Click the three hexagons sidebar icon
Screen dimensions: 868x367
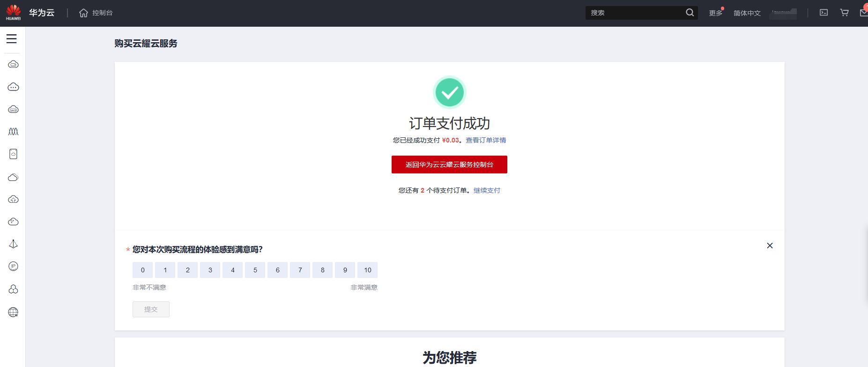click(13, 289)
